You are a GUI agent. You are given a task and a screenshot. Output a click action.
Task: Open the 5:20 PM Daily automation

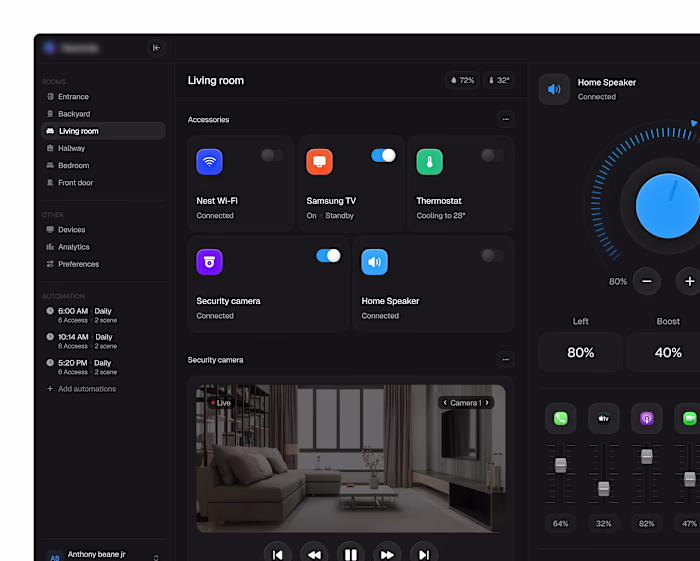(x=82, y=367)
